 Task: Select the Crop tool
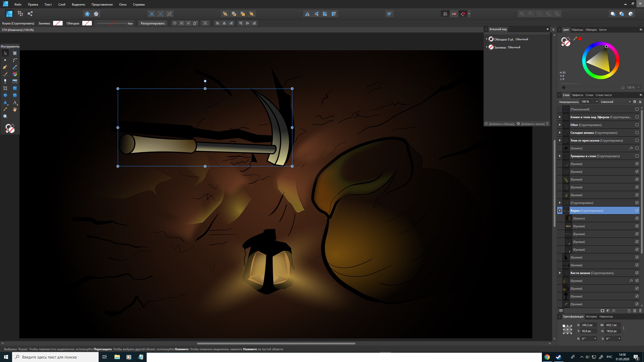tap(5, 88)
